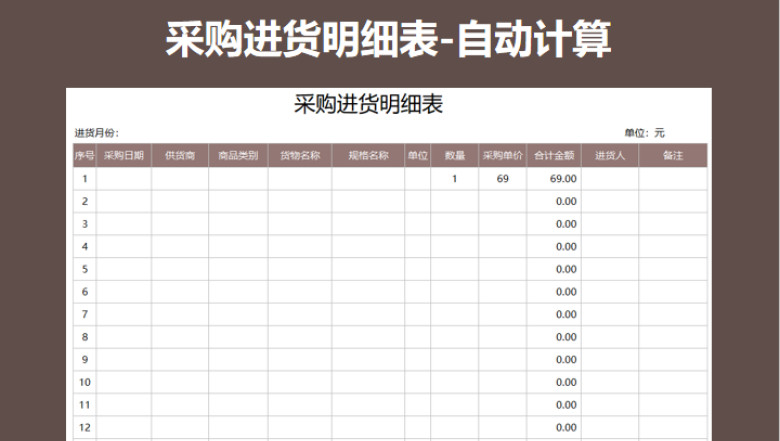This screenshot has height=441, width=780.
Task: Click serial number cell 4
Action: point(85,247)
